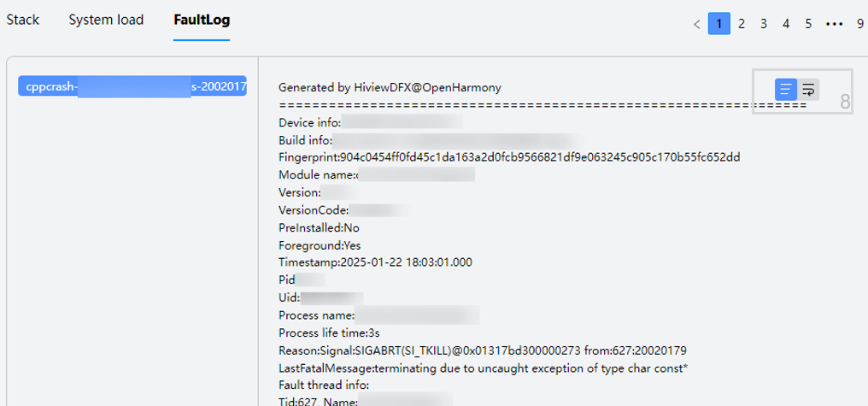Viewport: 868px width, 406px height.
Task: Go to page 1 of pagination
Action: [719, 24]
